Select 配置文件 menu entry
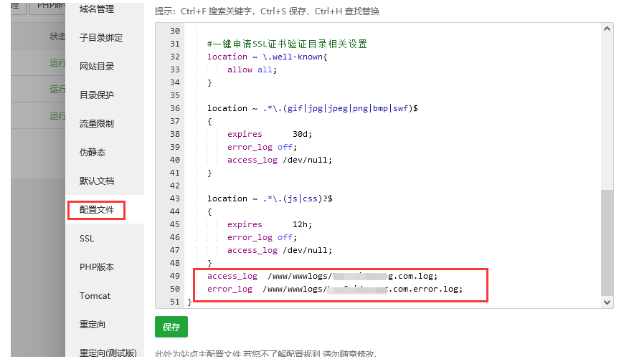 coord(97,210)
